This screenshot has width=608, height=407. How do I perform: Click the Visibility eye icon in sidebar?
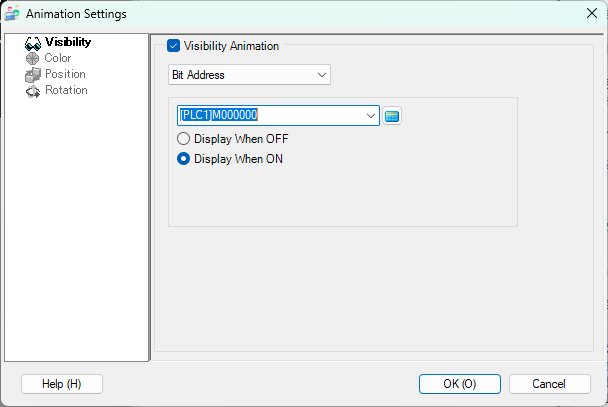(x=33, y=43)
